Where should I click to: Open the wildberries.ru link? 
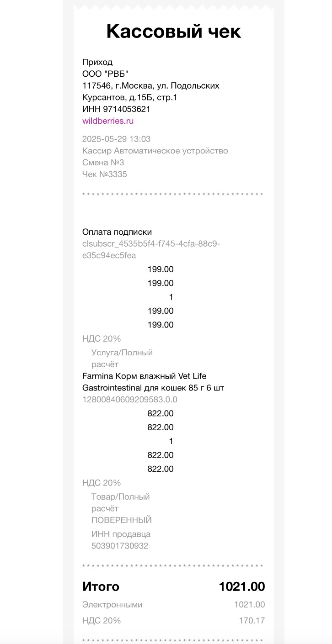pyautogui.click(x=108, y=121)
